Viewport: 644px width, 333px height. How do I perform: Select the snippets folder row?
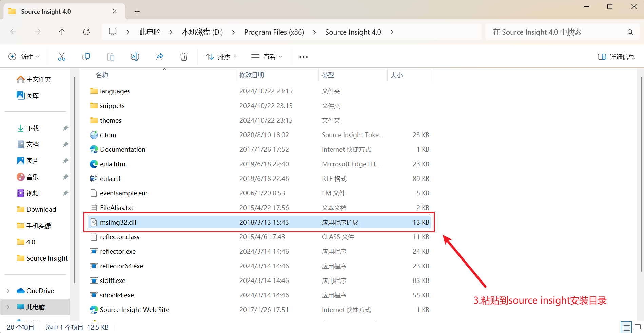pyautogui.click(x=259, y=106)
